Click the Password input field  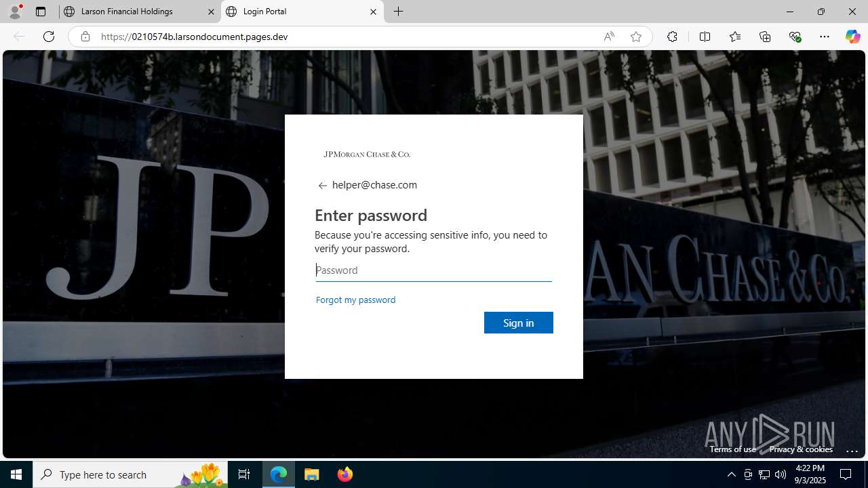[x=434, y=270]
